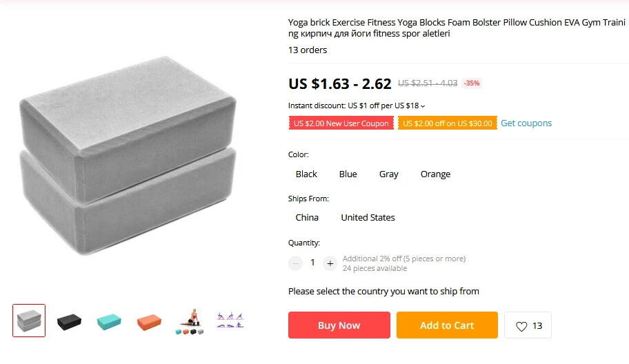The width and height of the screenshot is (629, 364).
Task: Choose the Gray color option
Action: coord(389,174)
